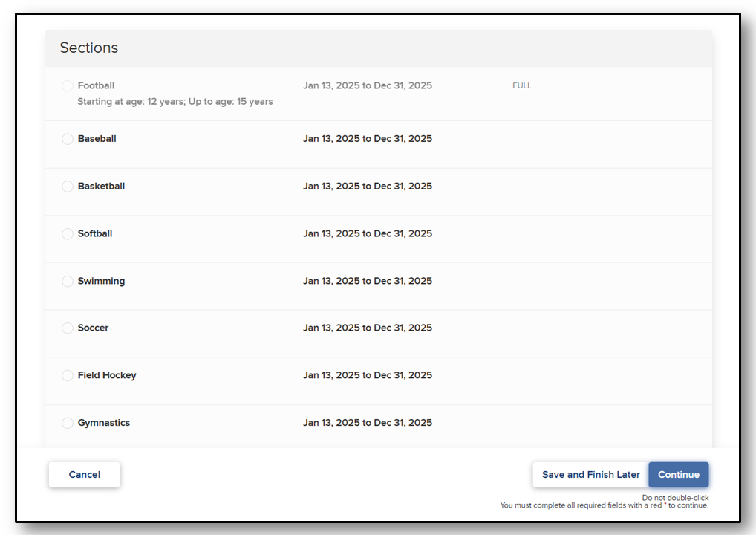Click the Baseball section label

pyautogui.click(x=97, y=139)
